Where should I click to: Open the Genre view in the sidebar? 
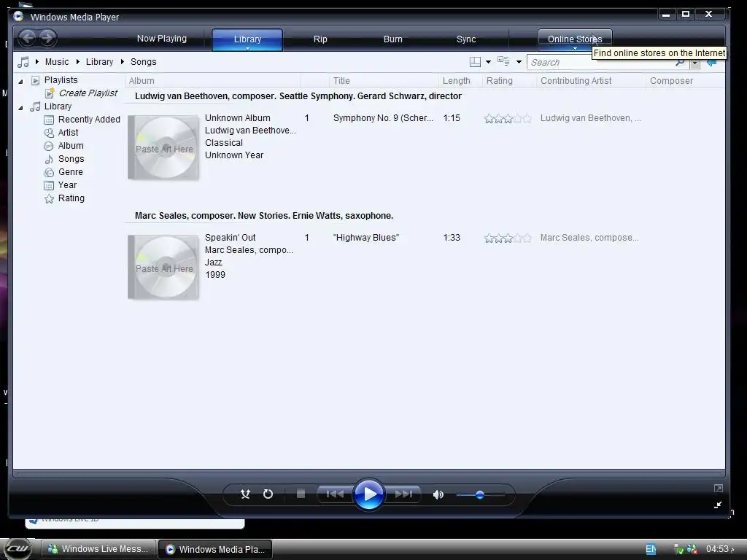[x=71, y=172]
